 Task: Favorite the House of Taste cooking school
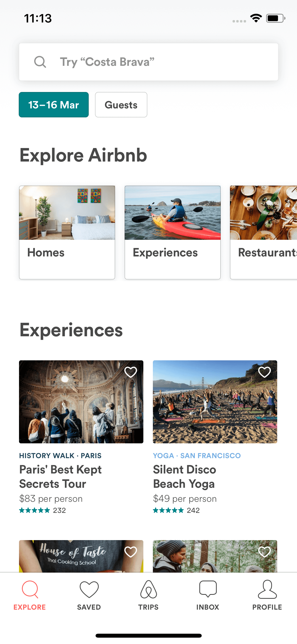pos(131,552)
